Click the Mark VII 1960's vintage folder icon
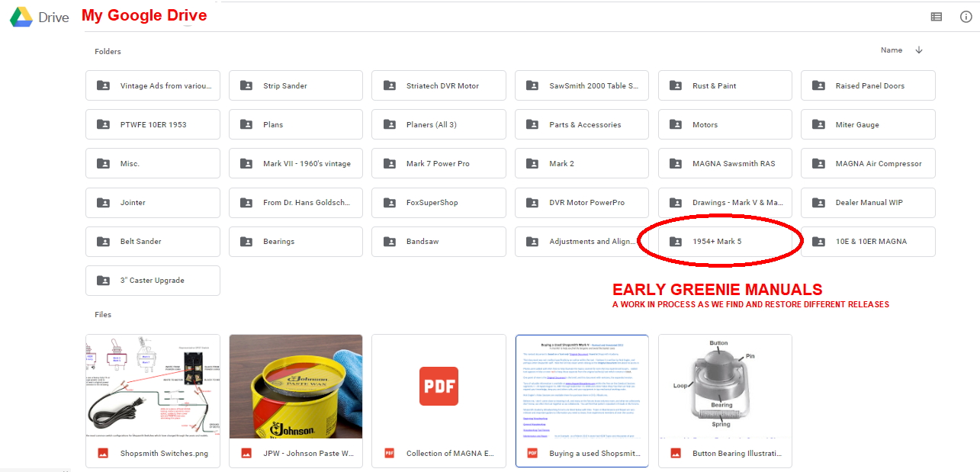 [x=246, y=163]
